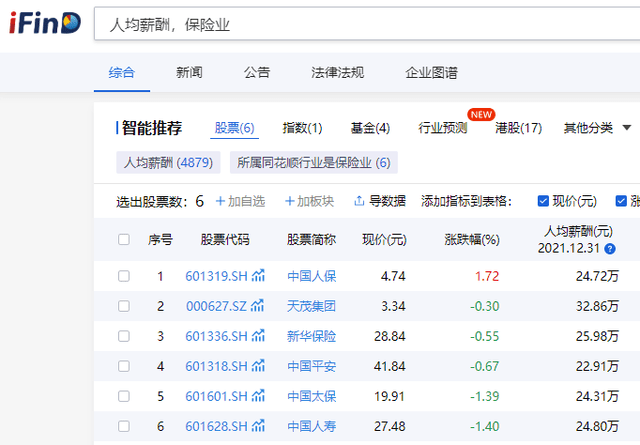Sort by the 现价(元) column header
This screenshot has height=445, width=640.
[x=384, y=239]
